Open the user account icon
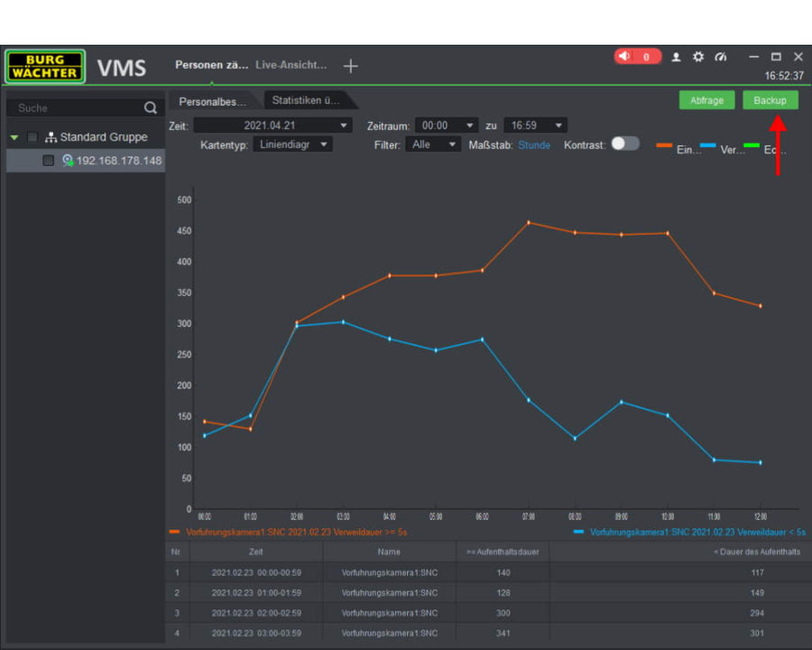 (676, 57)
